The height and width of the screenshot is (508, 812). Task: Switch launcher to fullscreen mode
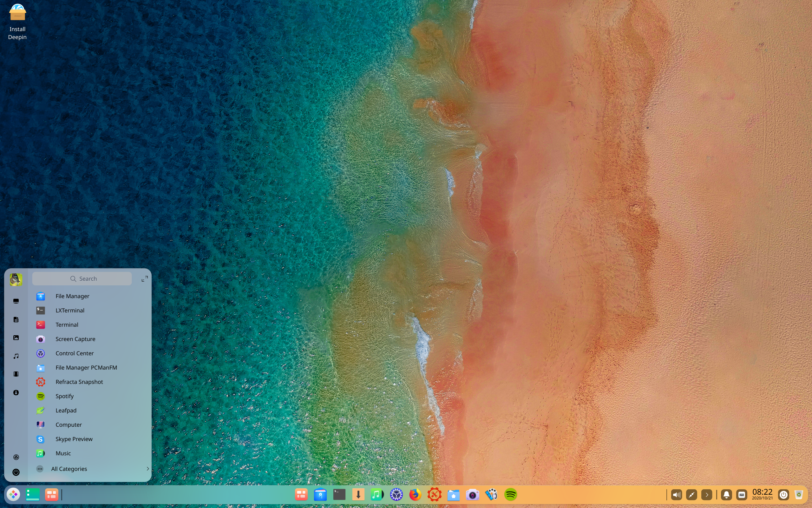145,279
